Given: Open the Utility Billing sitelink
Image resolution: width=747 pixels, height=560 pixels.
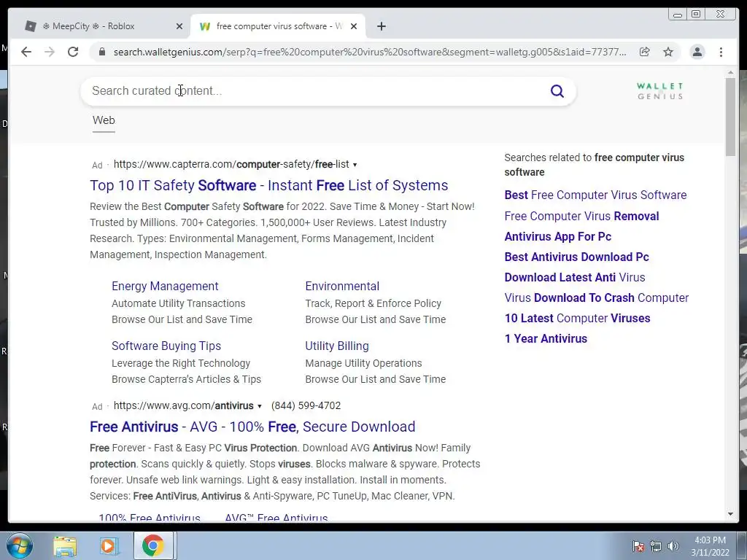Looking at the screenshot, I should coord(337,346).
